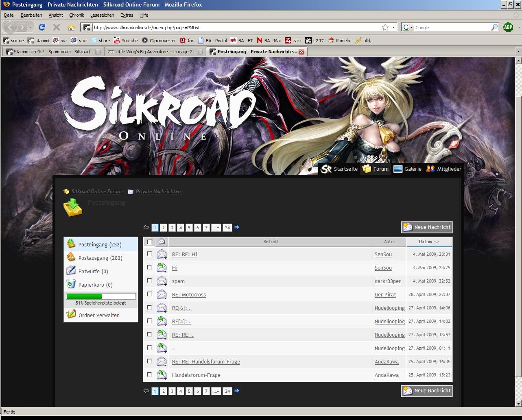Tick the checkbox for the spam message
522x420 pixels.
[x=149, y=281]
